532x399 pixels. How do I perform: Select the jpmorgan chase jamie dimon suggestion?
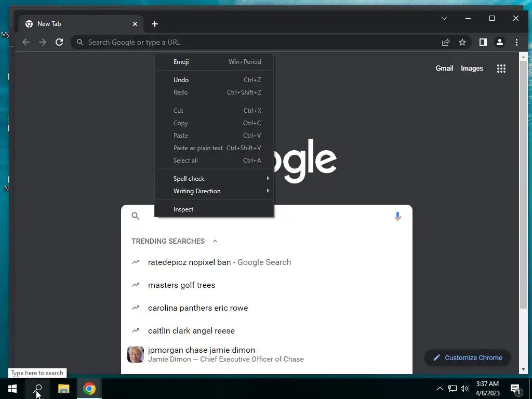[x=267, y=354]
